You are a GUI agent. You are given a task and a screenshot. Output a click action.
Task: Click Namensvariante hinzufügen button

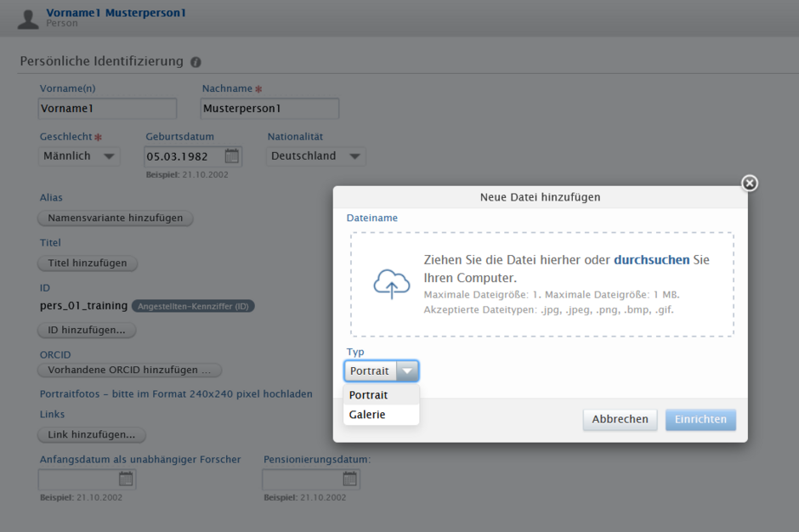click(115, 218)
